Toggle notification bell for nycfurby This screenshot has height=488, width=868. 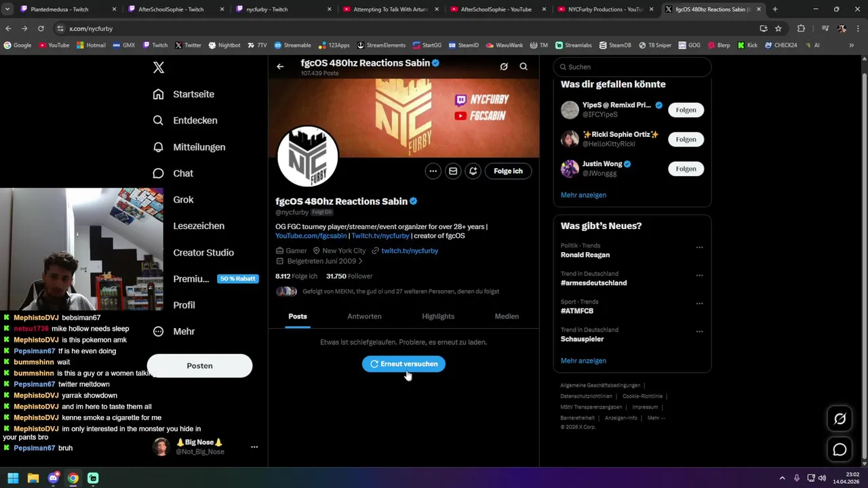473,171
